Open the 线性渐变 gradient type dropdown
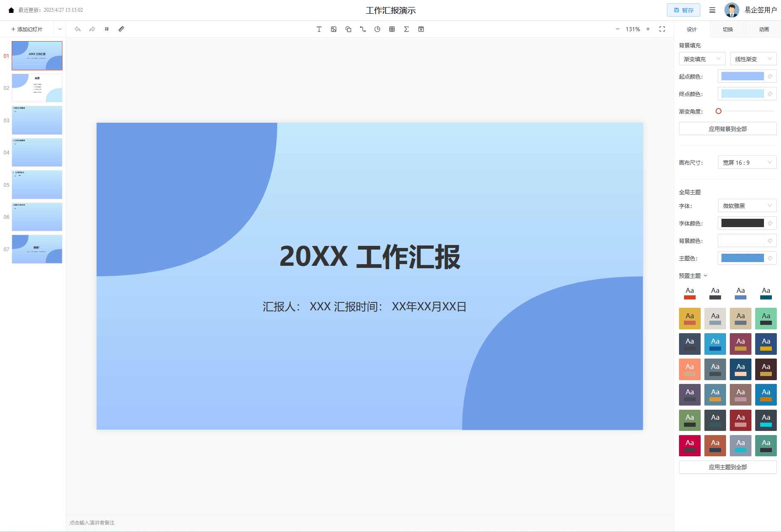The height and width of the screenshot is (532, 781). click(753, 59)
